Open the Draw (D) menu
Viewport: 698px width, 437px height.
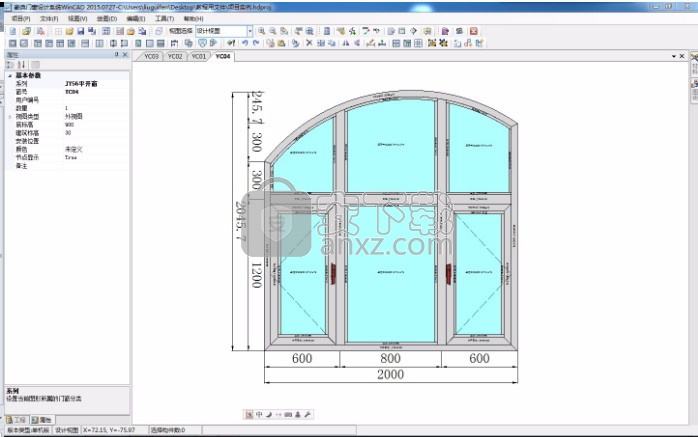click(107, 19)
